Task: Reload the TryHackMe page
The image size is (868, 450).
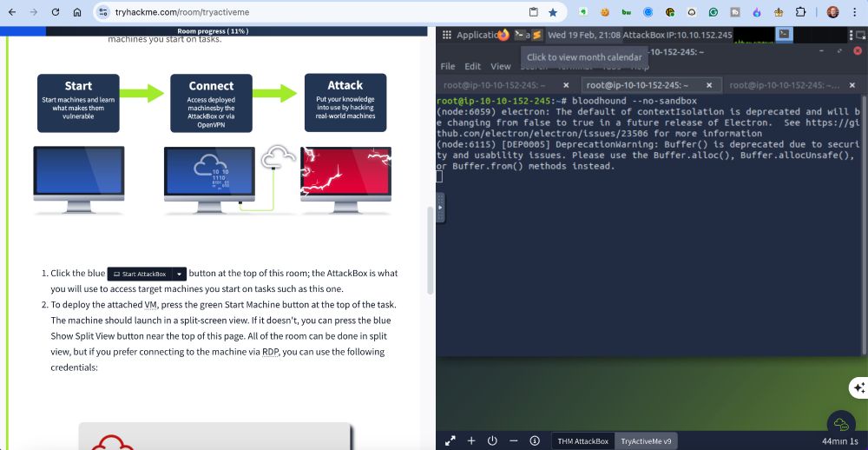Action: pyautogui.click(x=56, y=12)
